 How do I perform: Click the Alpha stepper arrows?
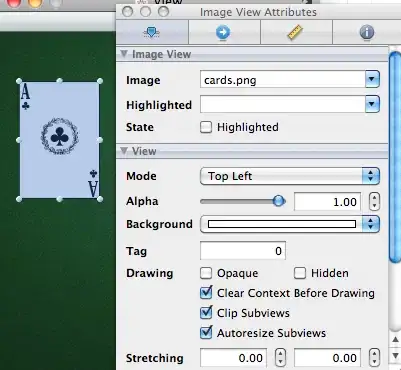374,202
